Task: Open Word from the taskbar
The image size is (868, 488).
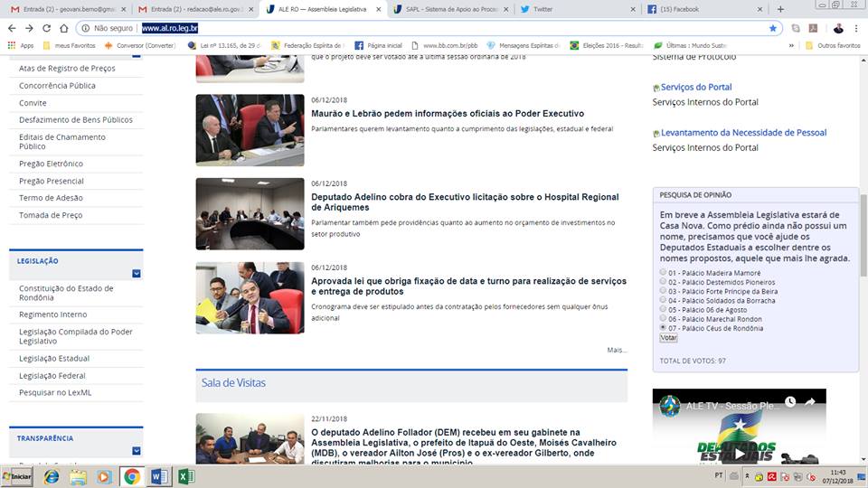Action: 159,476
